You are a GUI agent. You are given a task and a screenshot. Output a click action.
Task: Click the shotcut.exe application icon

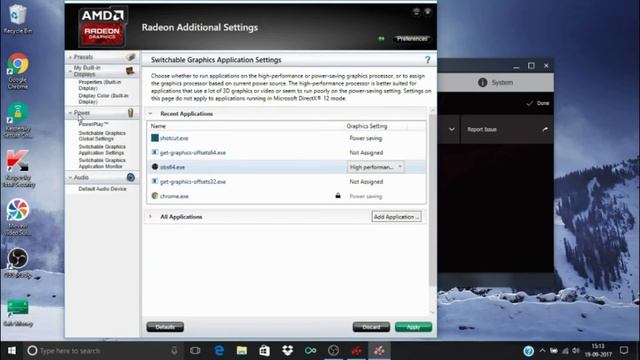[x=155, y=138]
